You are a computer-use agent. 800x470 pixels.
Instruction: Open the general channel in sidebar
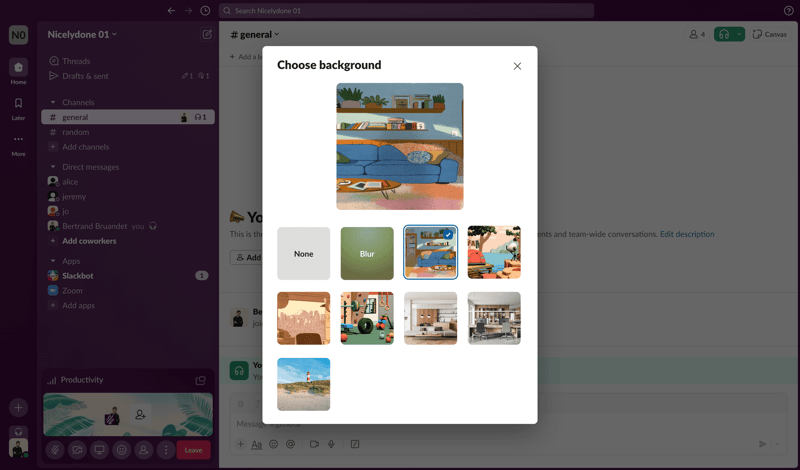[x=128, y=117]
